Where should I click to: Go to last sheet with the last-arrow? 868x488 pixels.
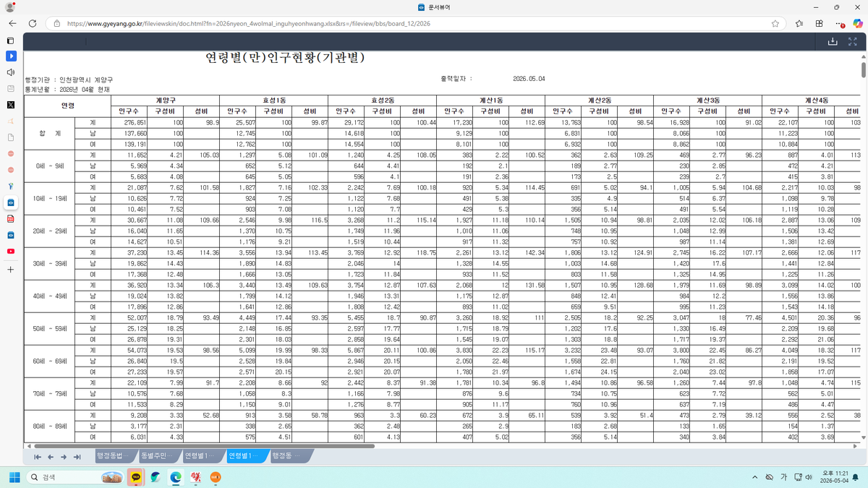click(x=77, y=457)
